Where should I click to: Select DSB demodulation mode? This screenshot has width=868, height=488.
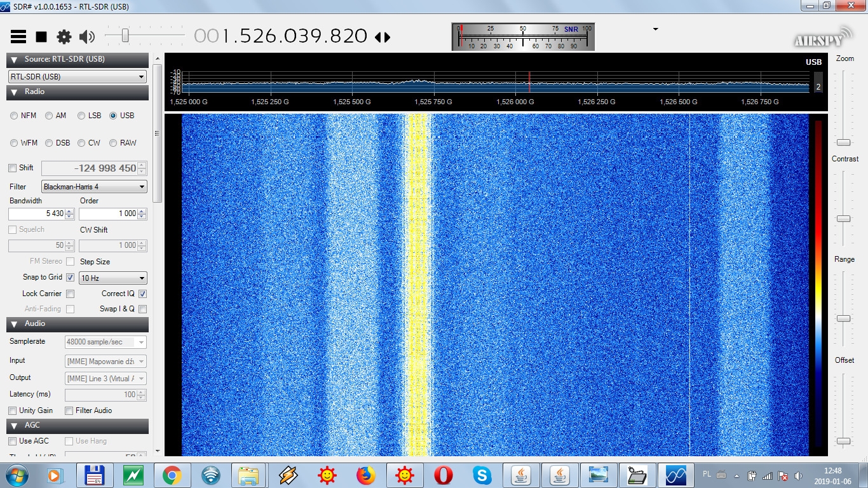[x=49, y=143]
